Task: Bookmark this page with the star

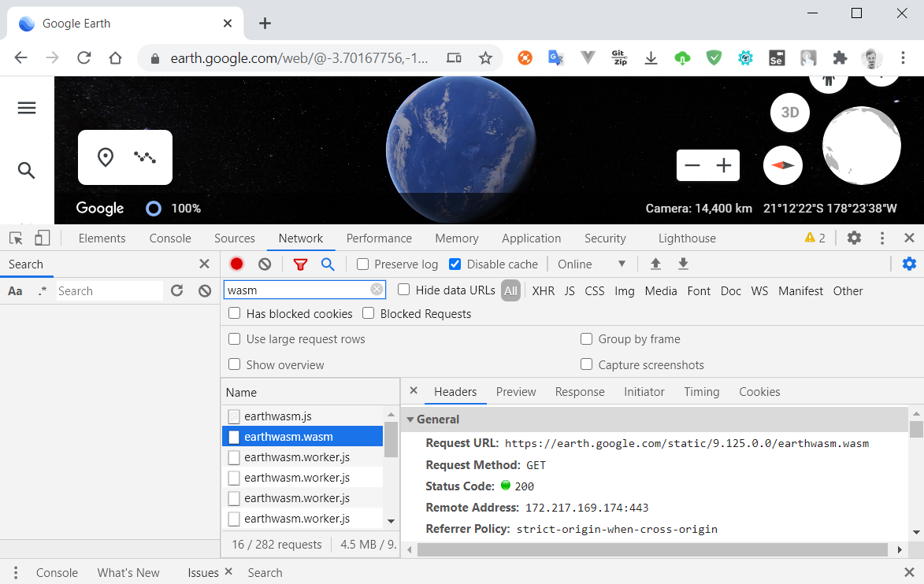Action: (x=485, y=57)
